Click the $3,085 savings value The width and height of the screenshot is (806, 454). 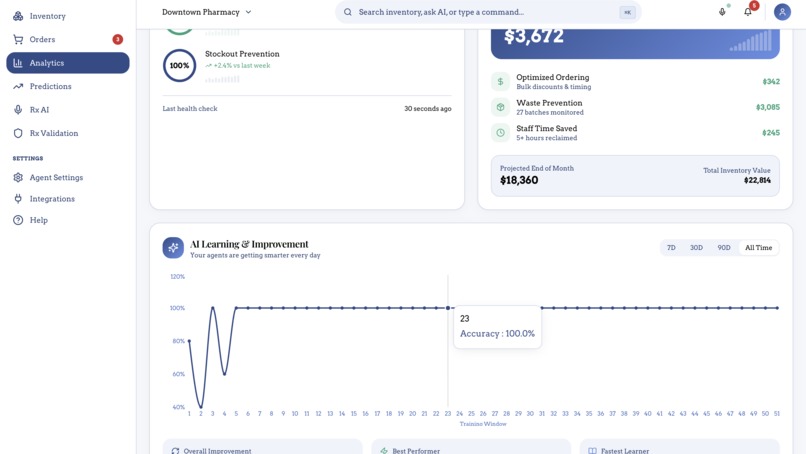click(767, 107)
